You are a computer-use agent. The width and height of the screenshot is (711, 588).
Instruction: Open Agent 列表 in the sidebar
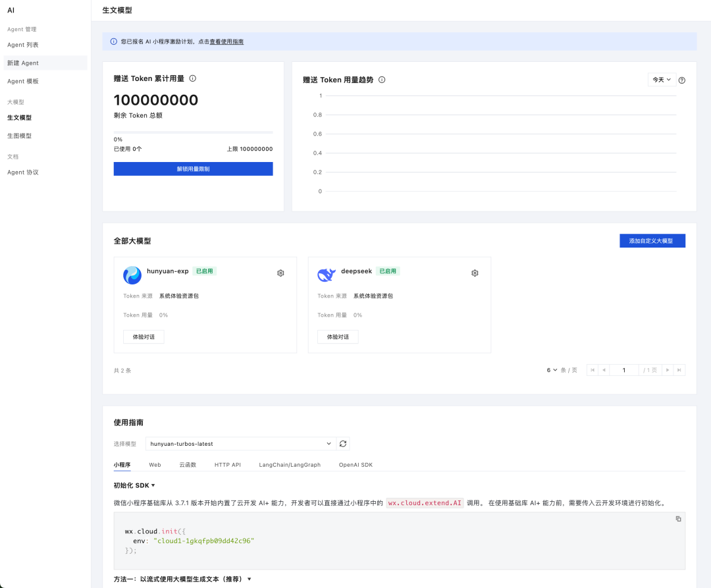[45, 45]
